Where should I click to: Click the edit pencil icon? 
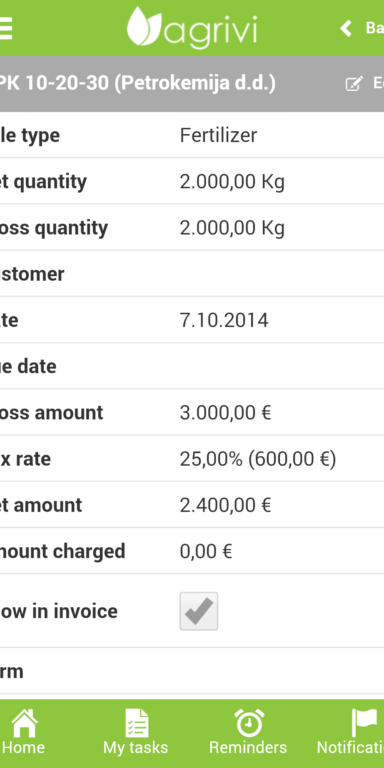coord(354,84)
